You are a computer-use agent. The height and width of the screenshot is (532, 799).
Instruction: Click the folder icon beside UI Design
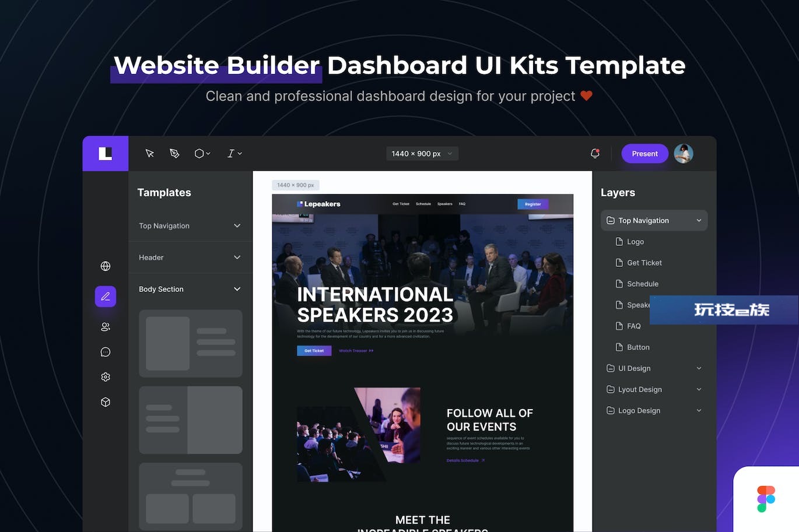pyautogui.click(x=611, y=368)
